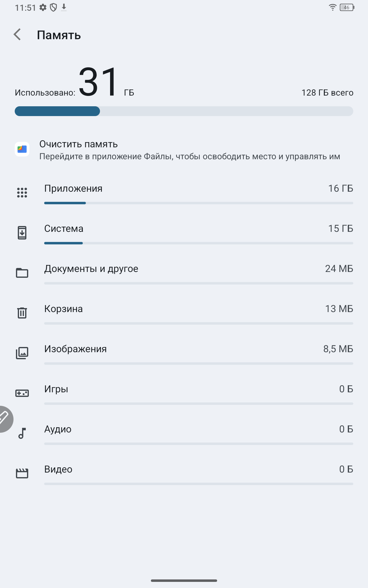Tap the Видео clapperboard icon
Viewport: 368px width, 588px height.
[x=22, y=473]
